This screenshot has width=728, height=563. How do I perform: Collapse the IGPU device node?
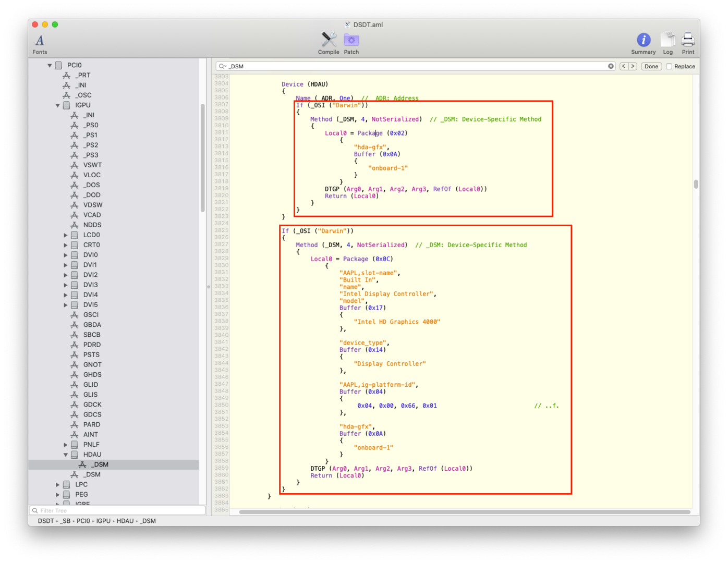click(x=57, y=105)
